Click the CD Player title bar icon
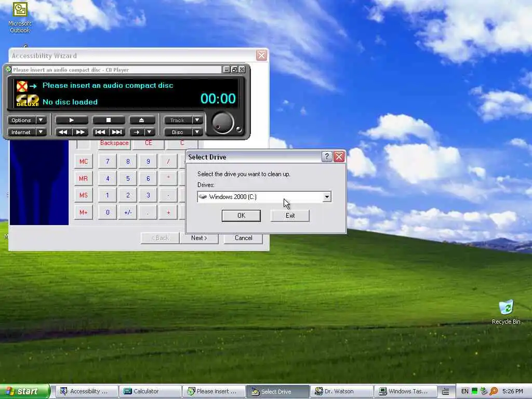This screenshot has height=399, width=532. pos(8,70)
